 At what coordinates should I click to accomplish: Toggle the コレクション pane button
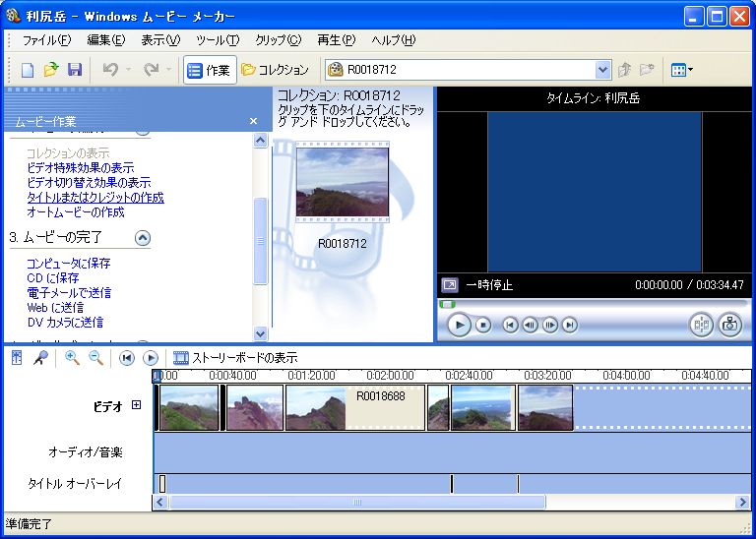pyautogui.click(x=276, y=70)
